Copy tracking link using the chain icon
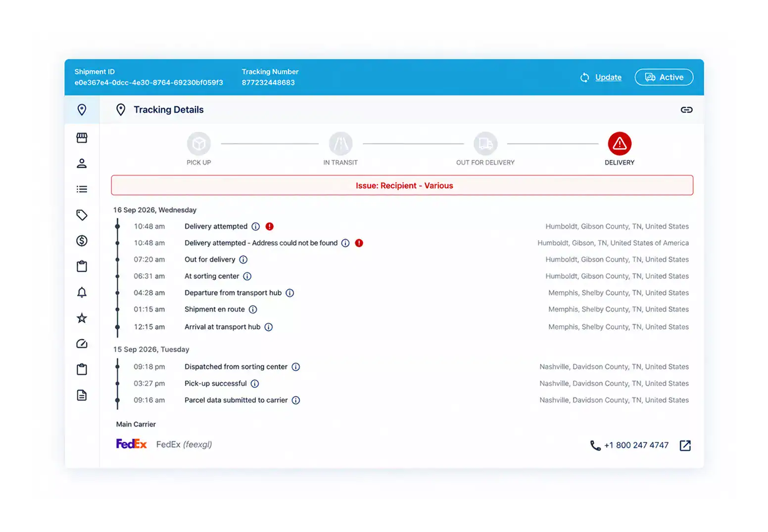768x532 pixels. 686,110
